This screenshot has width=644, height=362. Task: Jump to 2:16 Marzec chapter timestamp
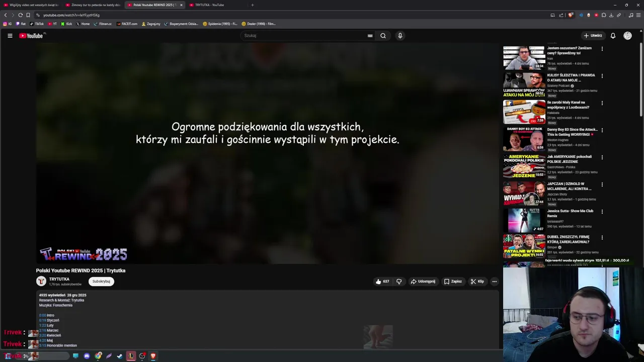[x=42, y=330]
